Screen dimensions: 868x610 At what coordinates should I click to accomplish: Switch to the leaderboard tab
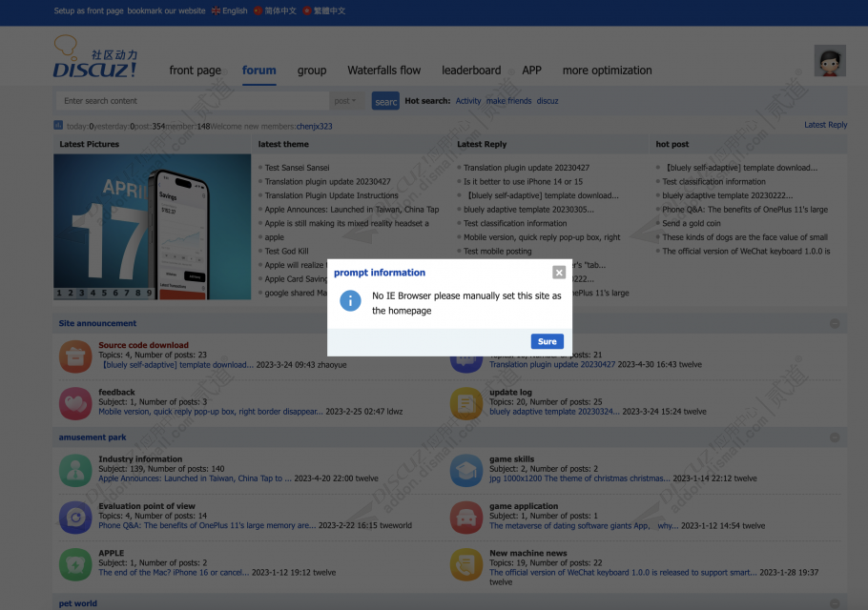(x=471, y=71)
